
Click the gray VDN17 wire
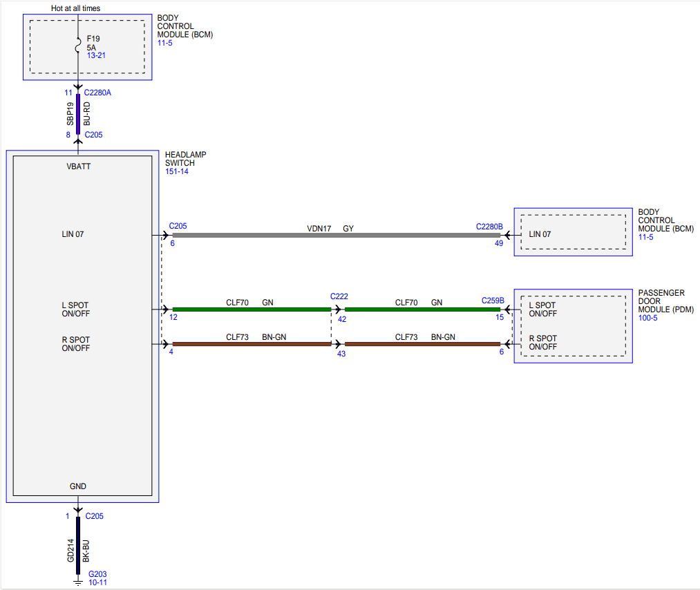pos(336,235)
